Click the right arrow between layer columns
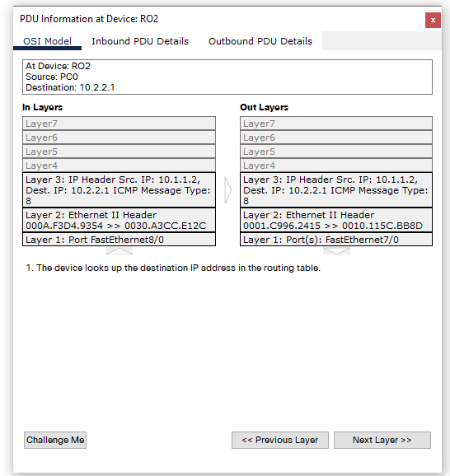This screenshot has width=450, height=476. [228, 190]
